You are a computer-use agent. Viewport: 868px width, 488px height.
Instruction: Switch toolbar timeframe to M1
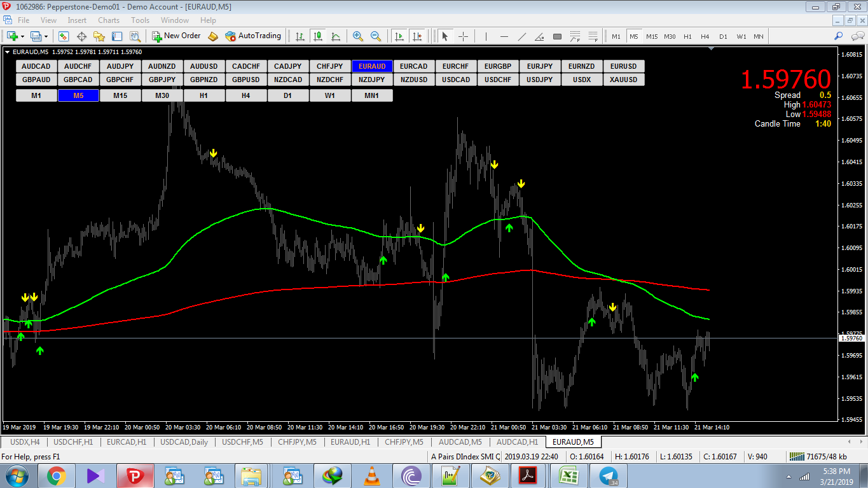pyautogui.click(x=616, y=36)
